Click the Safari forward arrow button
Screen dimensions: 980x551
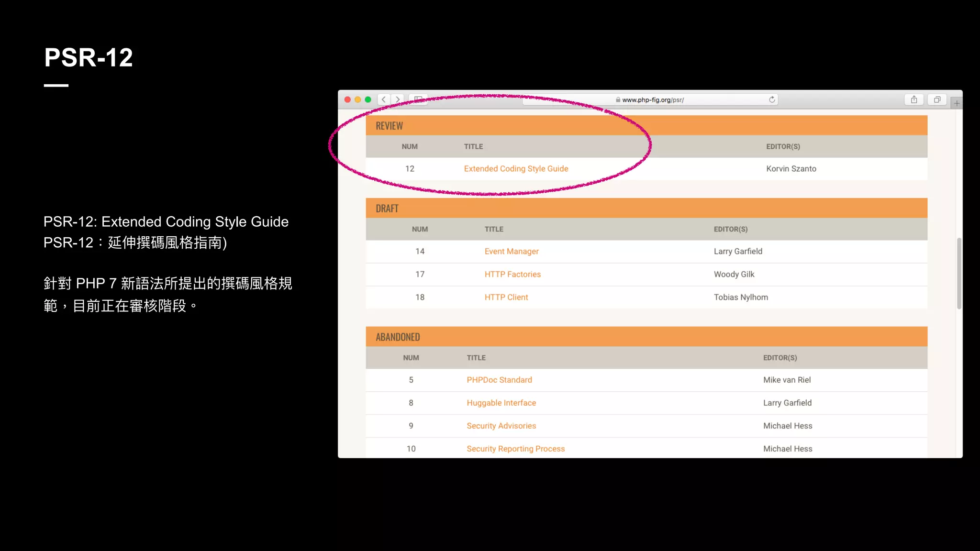tap(397, 99)
